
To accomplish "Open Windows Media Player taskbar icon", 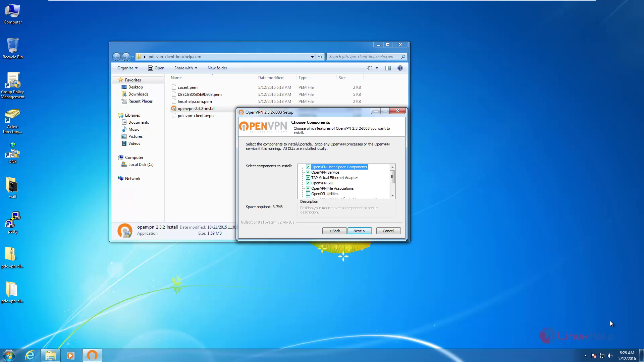I will click(70, 355).
